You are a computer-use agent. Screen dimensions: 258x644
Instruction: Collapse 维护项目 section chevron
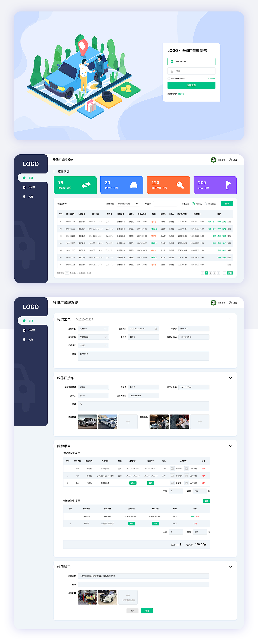pyautogui.click(x=230, y=446)
